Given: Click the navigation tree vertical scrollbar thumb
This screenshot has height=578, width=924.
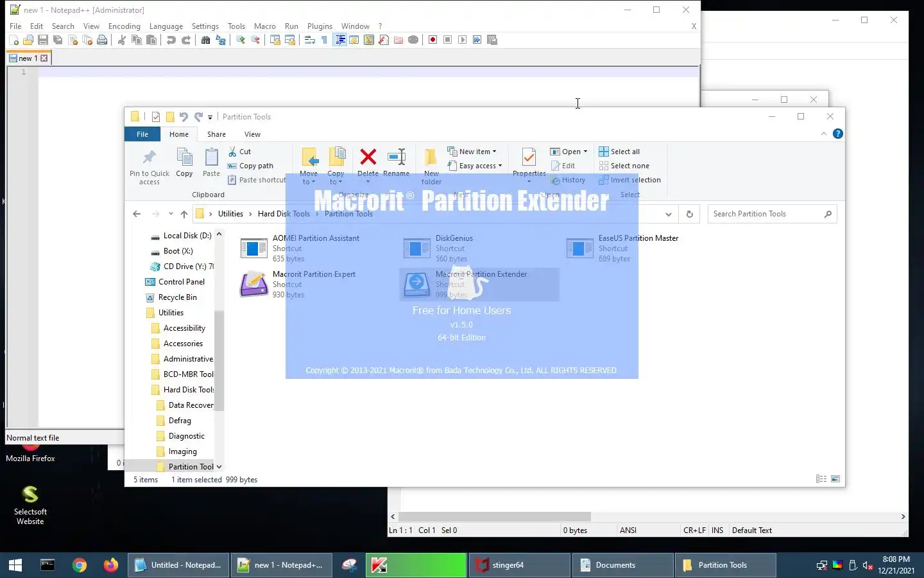Looking at the screenshot, I should (219, 360).
